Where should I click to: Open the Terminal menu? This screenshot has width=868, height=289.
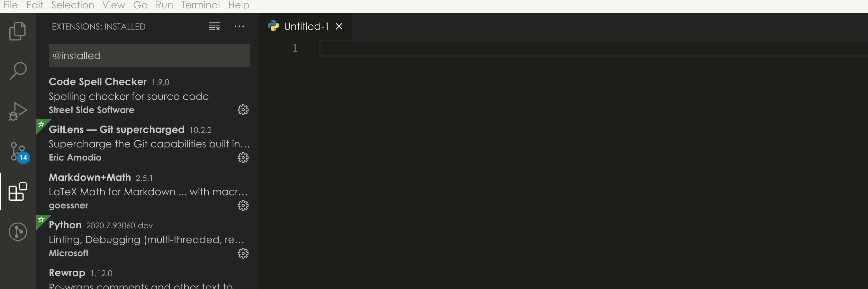[x=200, y=5]
